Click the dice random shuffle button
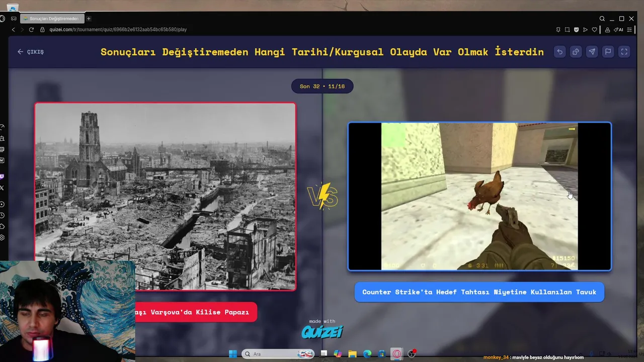This screenshot has width=644, height=362. click(576, 52)
